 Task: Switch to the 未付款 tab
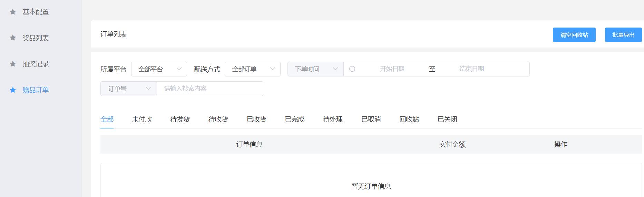tap(142, 119)
